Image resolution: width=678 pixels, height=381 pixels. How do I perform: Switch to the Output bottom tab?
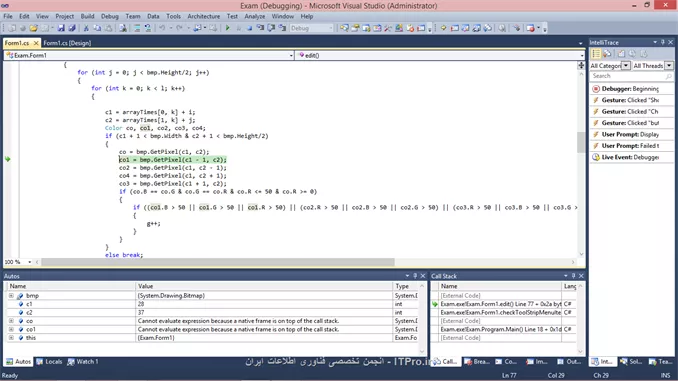pyautogui.click(x=569, y=362)
